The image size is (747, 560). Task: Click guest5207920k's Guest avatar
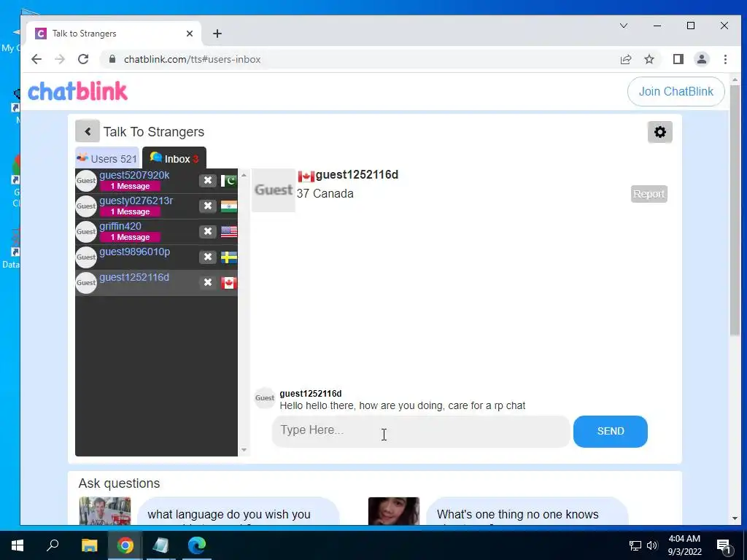[x=86, y=181]
